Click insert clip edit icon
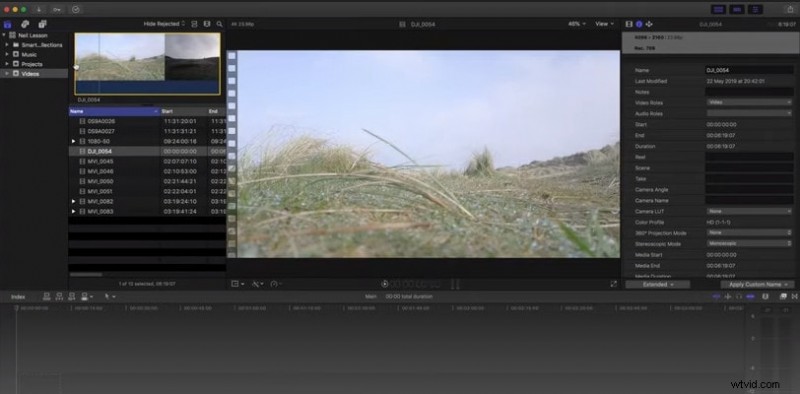The width and height of the screenshot is (800, 394). [59, 297]
